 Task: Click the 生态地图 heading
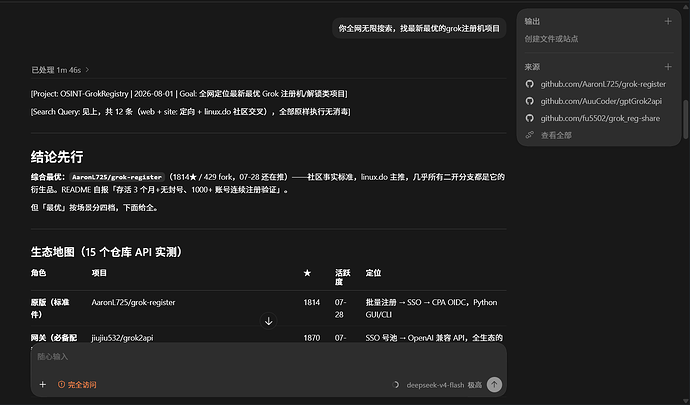106,252
